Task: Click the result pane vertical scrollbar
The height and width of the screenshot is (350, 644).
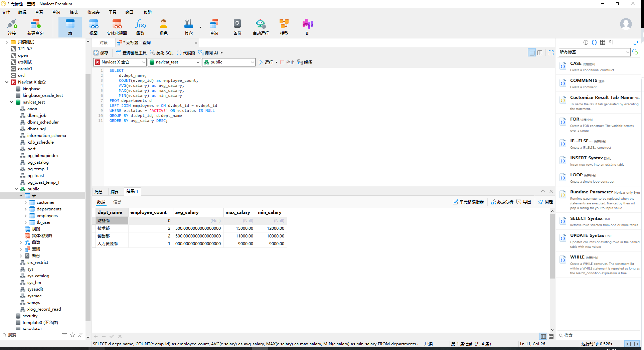Action: (552, 245)
